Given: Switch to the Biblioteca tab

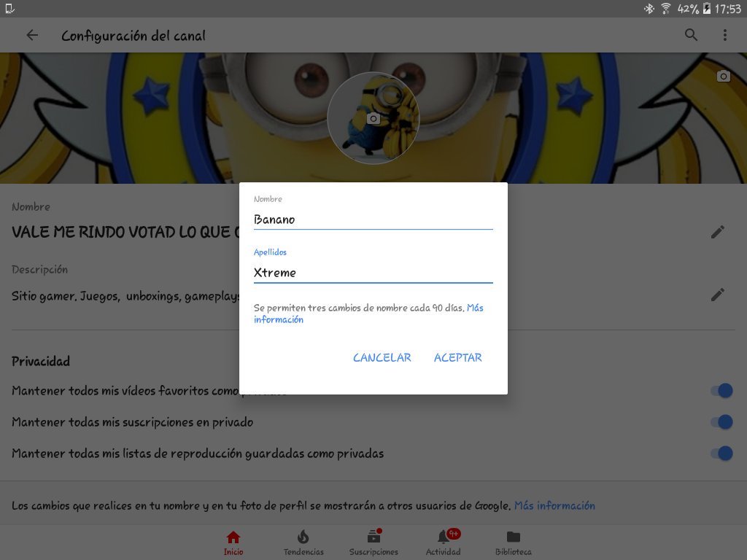Looking at the screenshot, I should point(513,542).
